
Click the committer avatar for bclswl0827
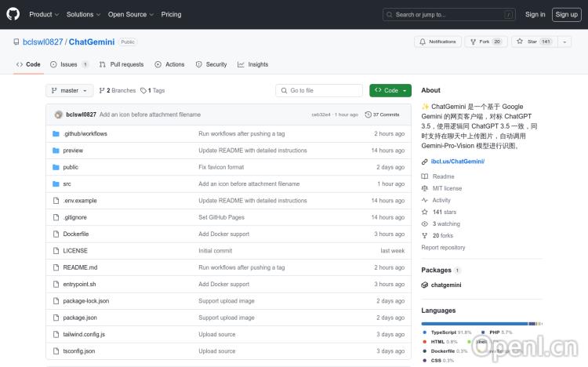pos(59,114)
